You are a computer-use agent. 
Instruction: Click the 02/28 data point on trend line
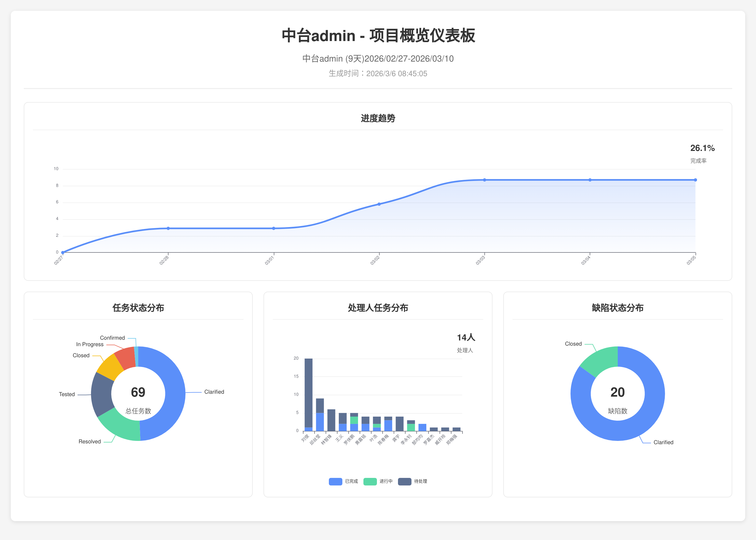[168, 228]
